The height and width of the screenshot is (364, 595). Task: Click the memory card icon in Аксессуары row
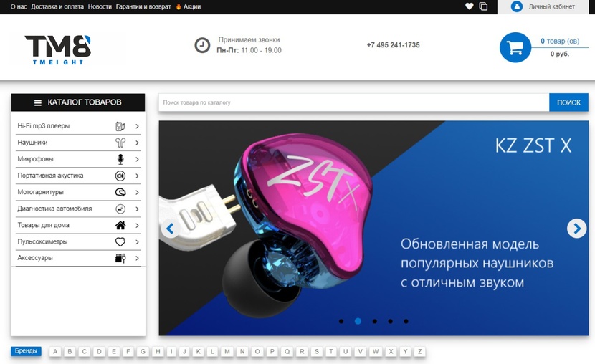[x=120, y=258]
